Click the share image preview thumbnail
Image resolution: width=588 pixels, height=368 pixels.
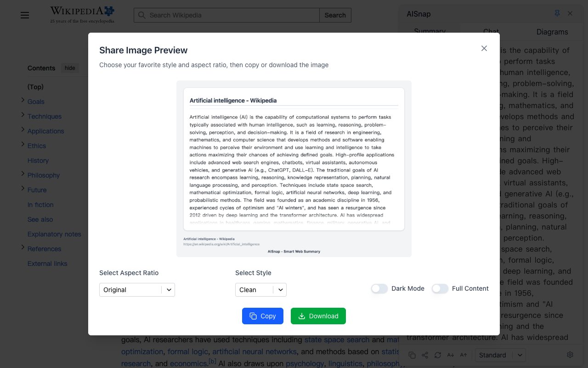[x=294, y=168]
